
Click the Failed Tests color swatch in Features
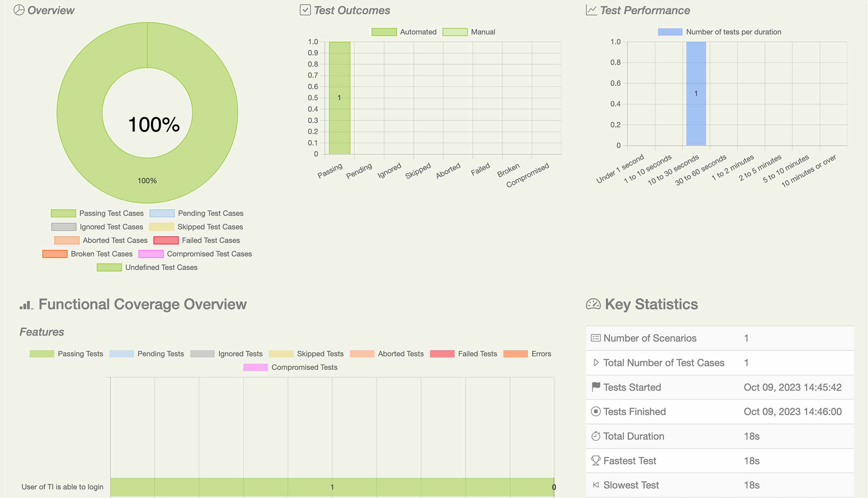pyautogui.click(x=442, y=354)
